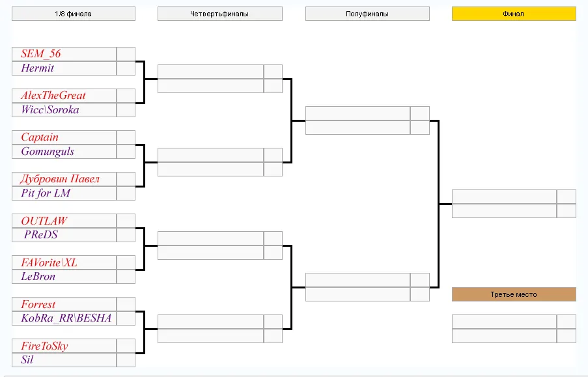Select the PReDS player cell

[41, 235]
